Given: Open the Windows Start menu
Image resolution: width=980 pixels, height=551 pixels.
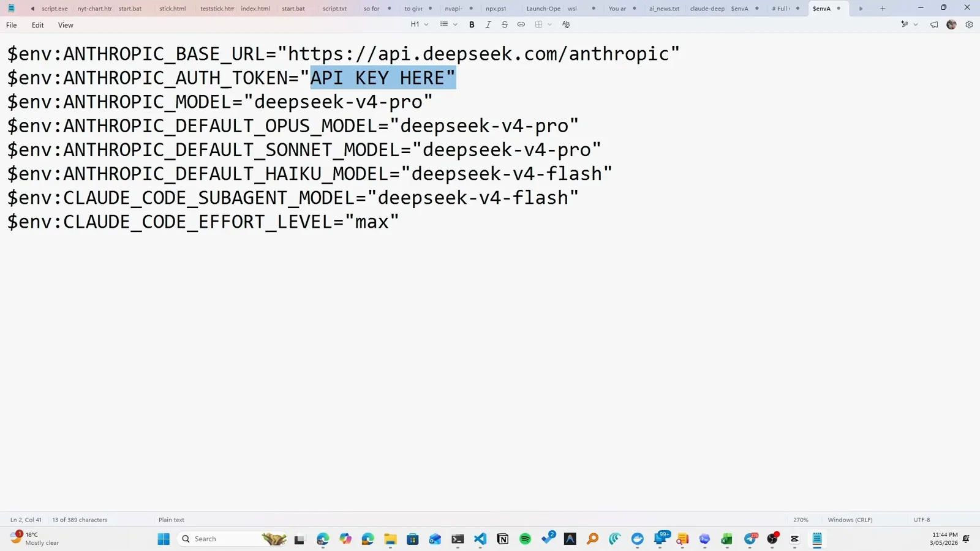Looking at the screenshot, I should [164, 539].
